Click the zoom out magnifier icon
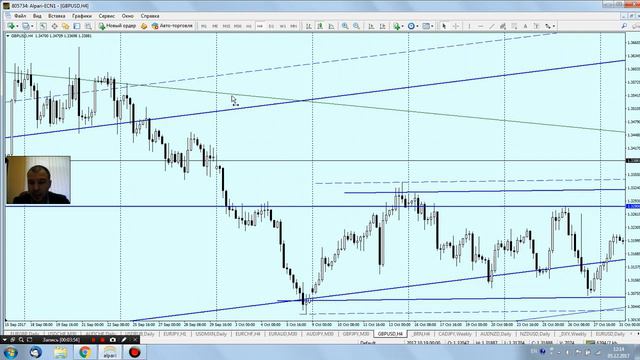Screen dimensions: 640x360 pos(356,26)
